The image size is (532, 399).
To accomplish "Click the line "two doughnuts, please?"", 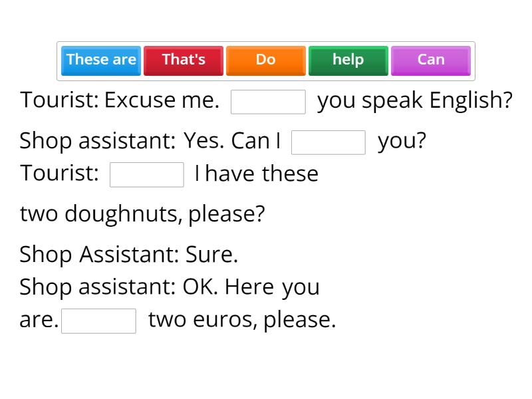I will (x=142, y=214).
